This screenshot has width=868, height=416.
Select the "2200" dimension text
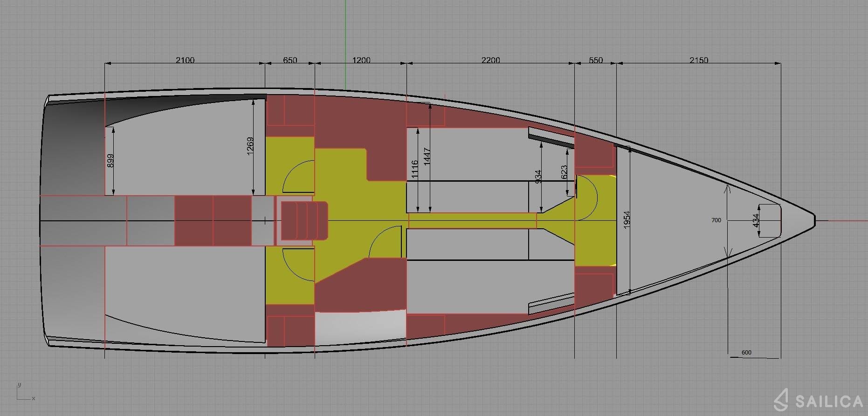pyautogui.click(x=491, y=60)
